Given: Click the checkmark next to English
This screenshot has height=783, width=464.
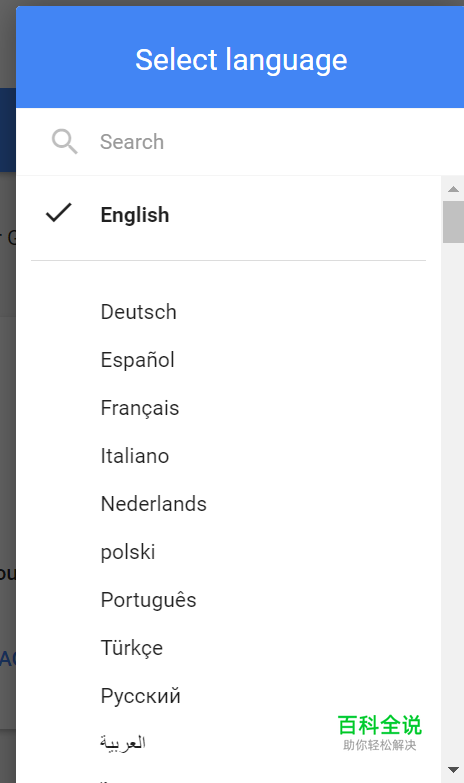Looking at the screenshot, I should [59, 212].
